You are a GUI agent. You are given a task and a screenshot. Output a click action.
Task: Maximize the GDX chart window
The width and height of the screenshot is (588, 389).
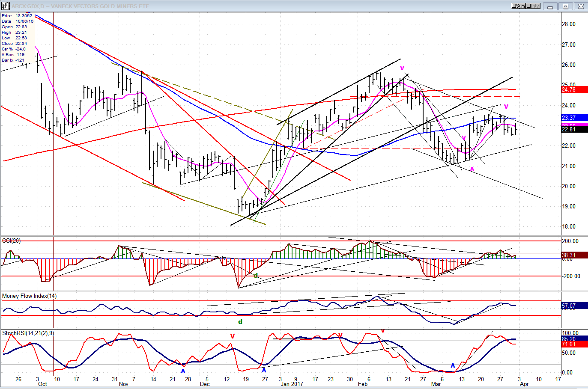(x=565, y=6)
